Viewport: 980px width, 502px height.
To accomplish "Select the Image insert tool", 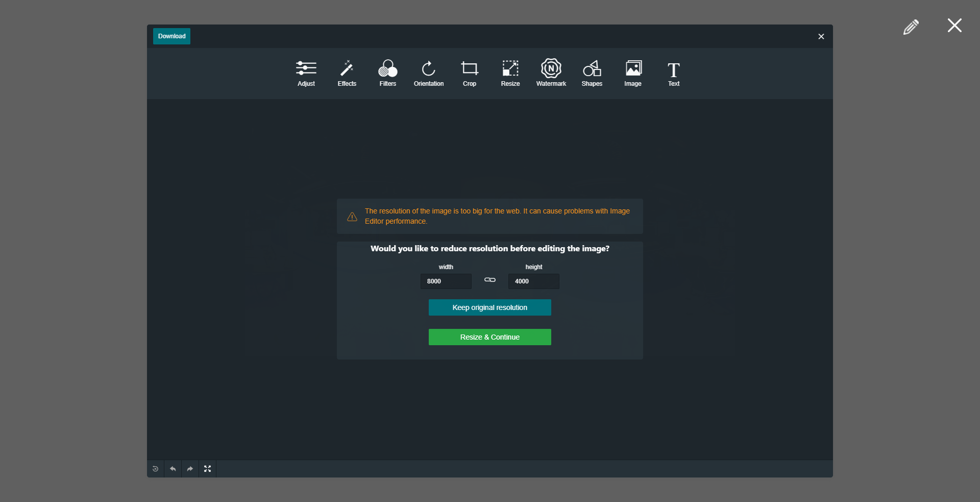I will (632, 73).
